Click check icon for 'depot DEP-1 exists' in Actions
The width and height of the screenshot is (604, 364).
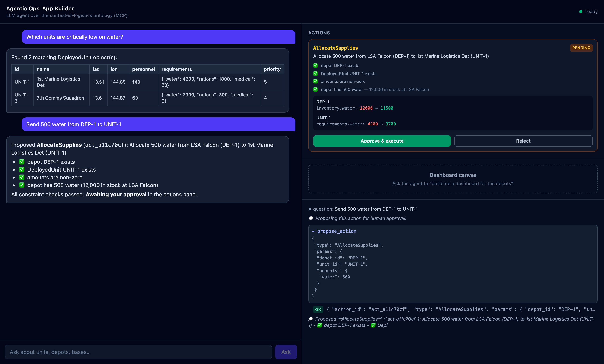pyautogui.click(x=316, y=65)
